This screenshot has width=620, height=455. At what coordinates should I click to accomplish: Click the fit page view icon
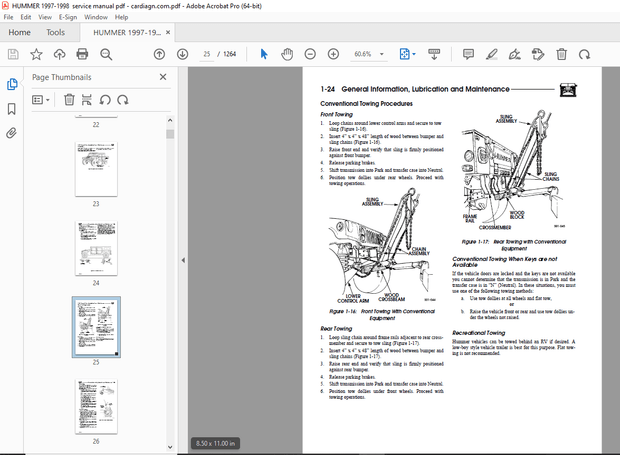405,54
